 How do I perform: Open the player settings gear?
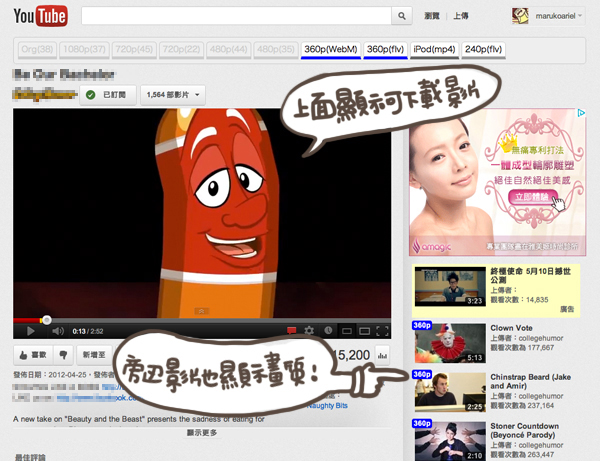[309, 331]
